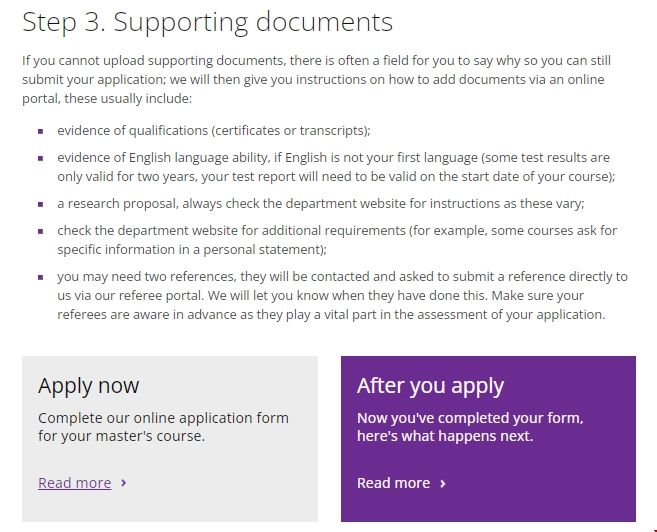The width and height of the screenshot is (657, 532).
Task: Click bullet marker beside English language ability item
Action: (41, 158)
